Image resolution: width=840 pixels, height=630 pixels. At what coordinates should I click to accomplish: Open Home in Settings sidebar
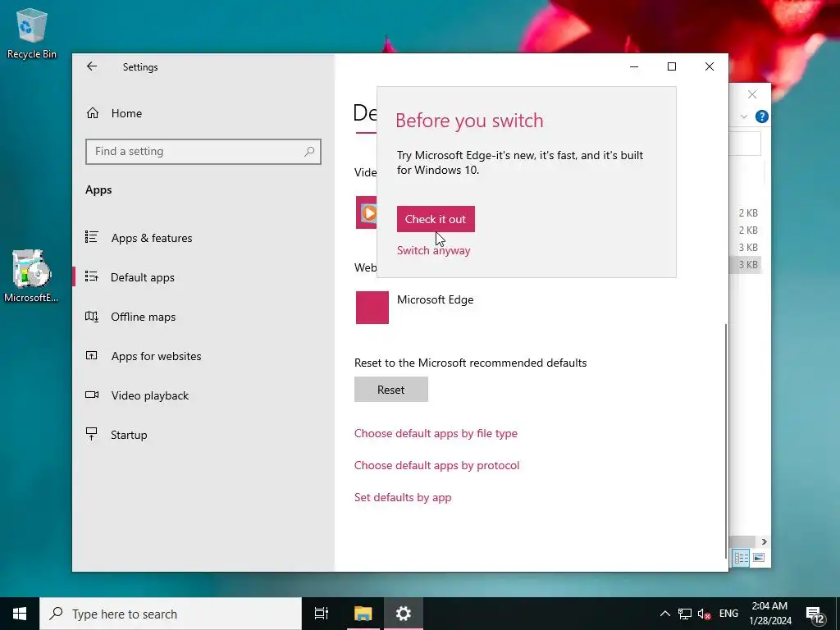click(x=126, y=113)
